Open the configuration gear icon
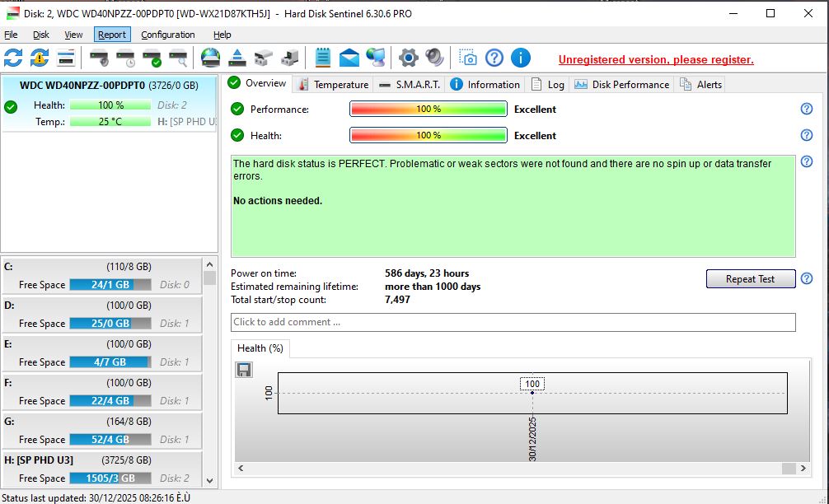This screenshot has height=504, width=829. coord(408,58)
